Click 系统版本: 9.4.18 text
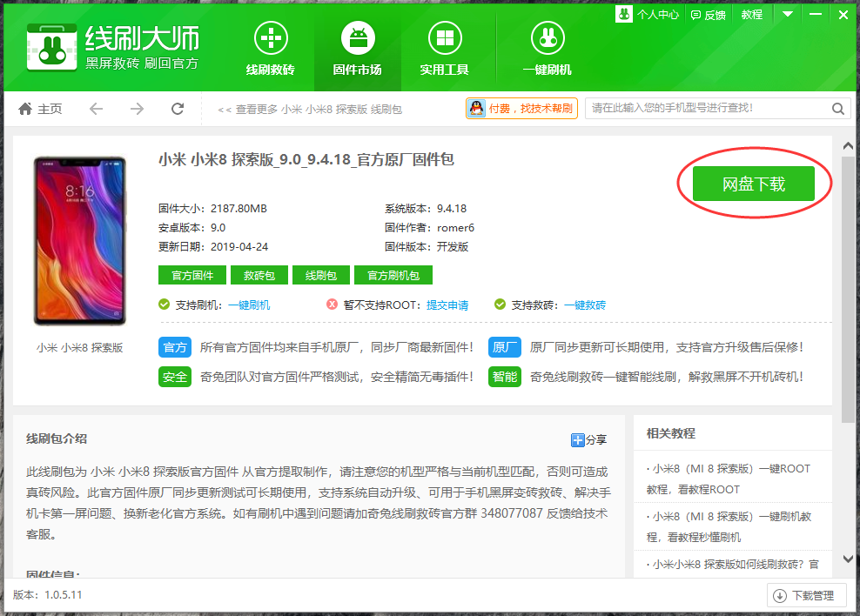 [x=426, y=209]
